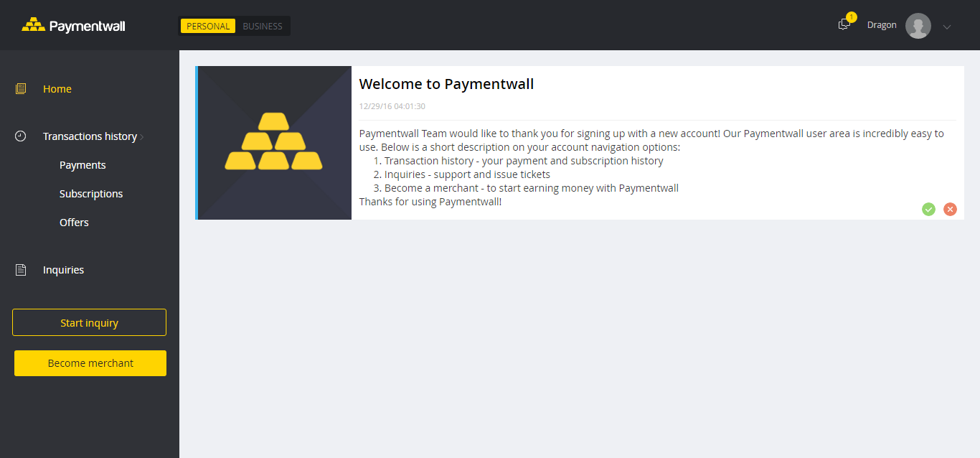Open the notifications icon with badge
The image size is (980, 458).
[846, 22]
